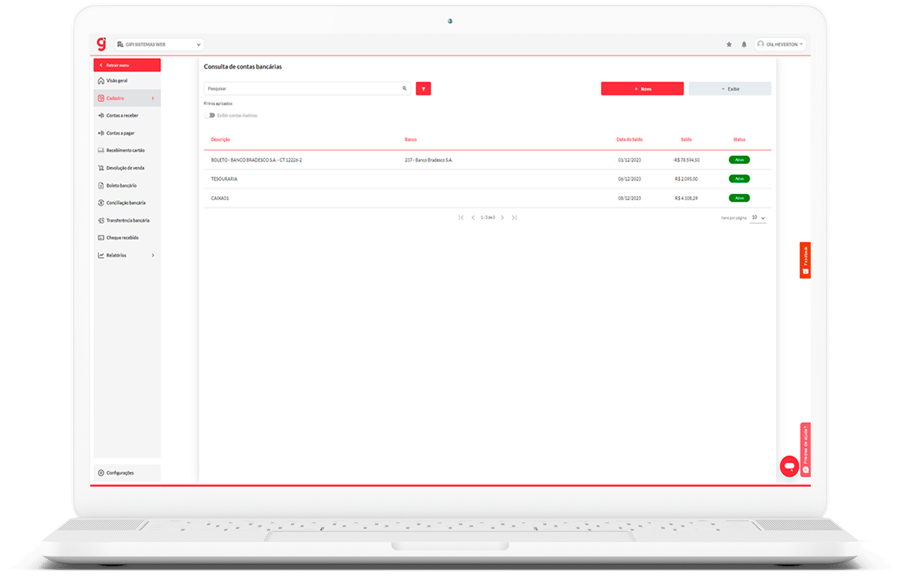The width and height of the screenshot is (899, 588).
Task: Toggle 'Exibir contas inativas' switch
Action: [x=210, y=115]
